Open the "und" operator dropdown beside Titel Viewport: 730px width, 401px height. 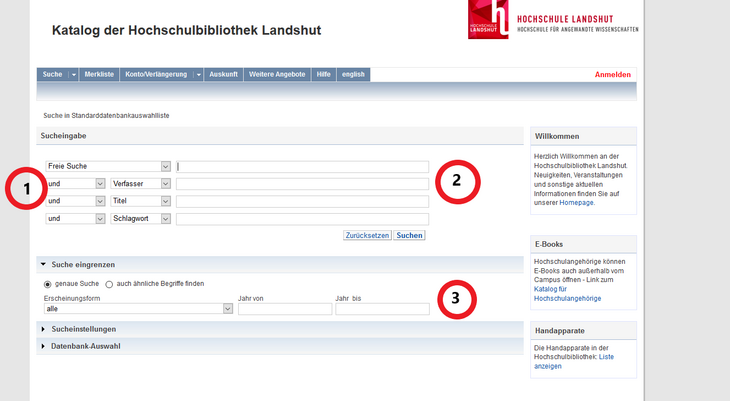[75, 201]
